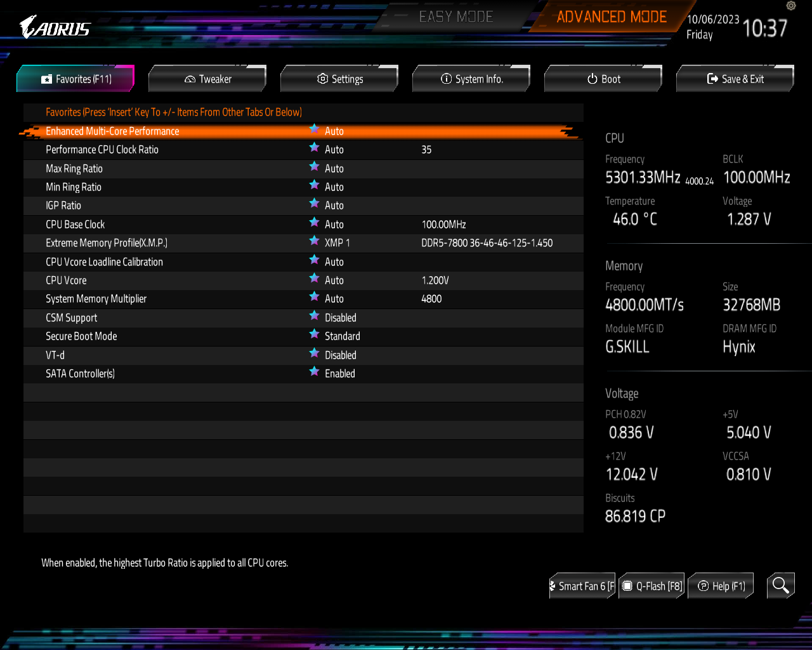Open Smart Fan 6 utility

[582, 586]
